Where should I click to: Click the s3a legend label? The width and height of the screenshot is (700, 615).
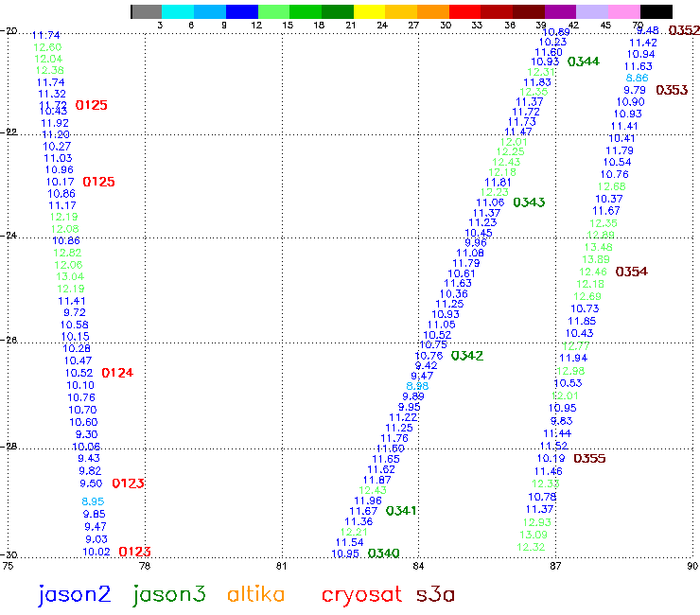point(435,595)
